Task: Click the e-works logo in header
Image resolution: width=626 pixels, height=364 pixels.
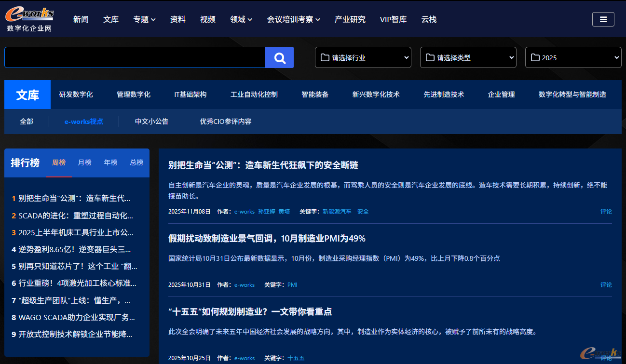Action: (29, 19)
